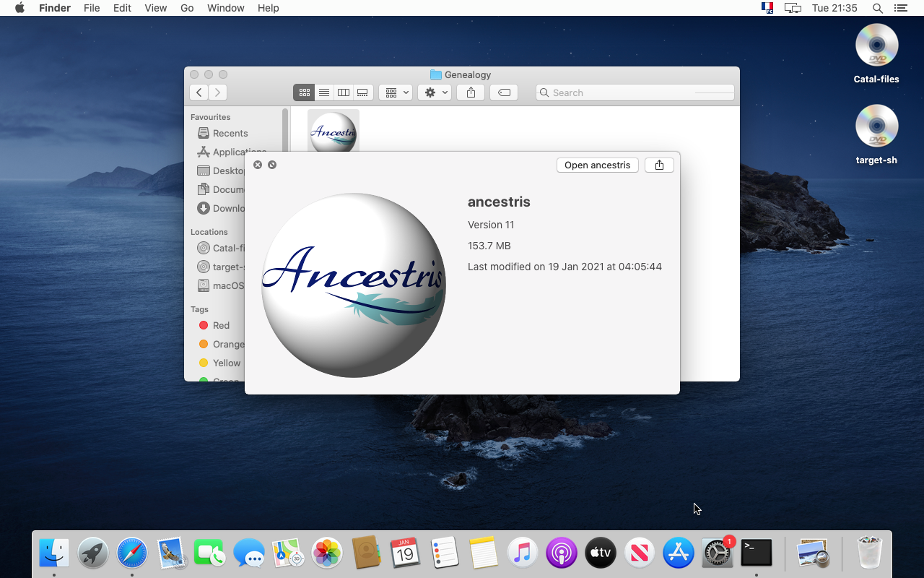The height and width of the screenshot is (578, 924).
Task: Open Notes from the Dock
Action: pos(483,553)
